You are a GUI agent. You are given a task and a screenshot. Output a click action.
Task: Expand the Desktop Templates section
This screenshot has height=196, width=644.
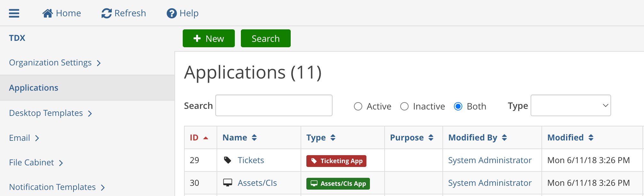coord(46,113)
